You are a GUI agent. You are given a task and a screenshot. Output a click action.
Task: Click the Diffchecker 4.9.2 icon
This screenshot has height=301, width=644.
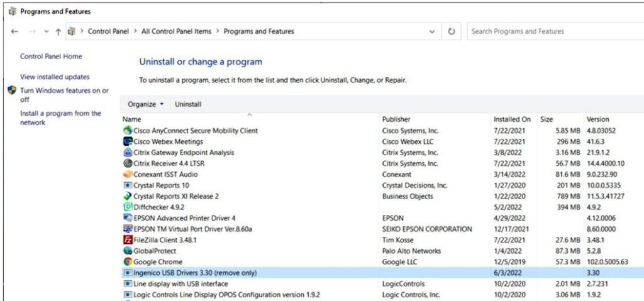128,207
